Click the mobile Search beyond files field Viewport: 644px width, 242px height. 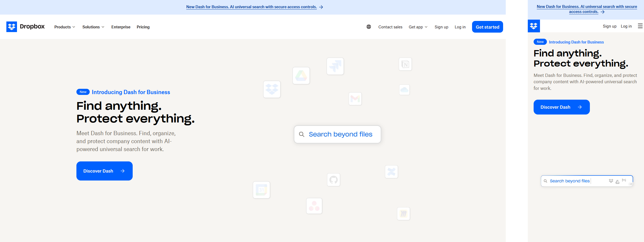coord(587,181)
